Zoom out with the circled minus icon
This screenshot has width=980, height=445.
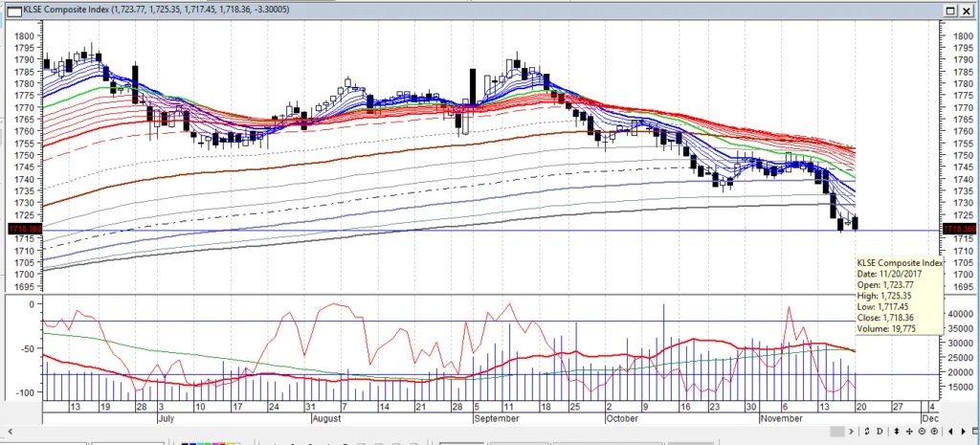922,432
